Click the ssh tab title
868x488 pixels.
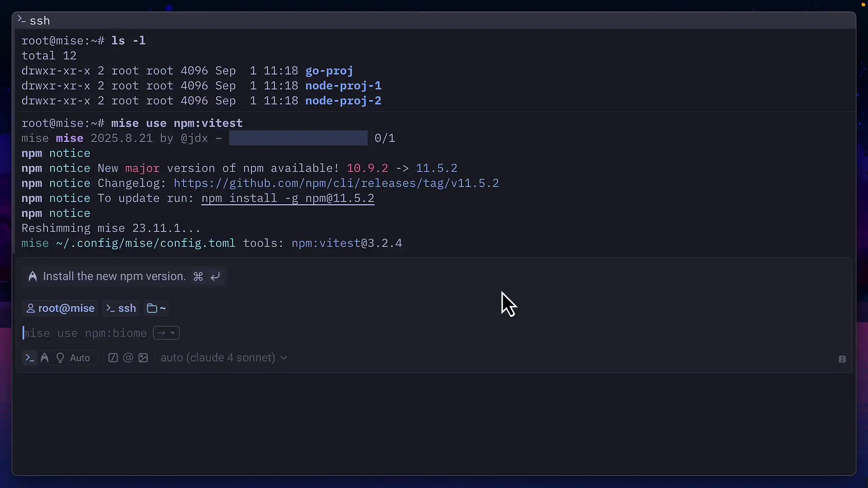pyautogui.click(x=40, y=21)
